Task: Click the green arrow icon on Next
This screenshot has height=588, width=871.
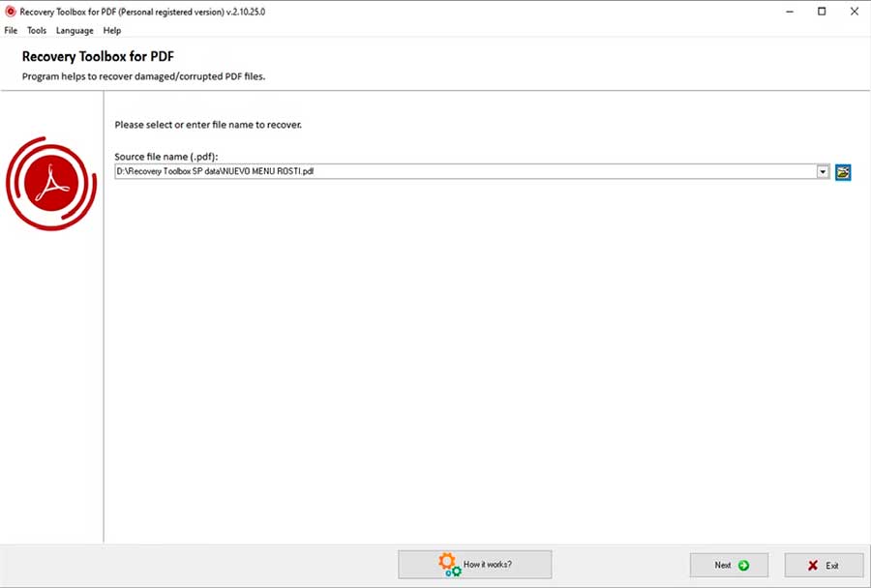Action: (x=743, y=566)
